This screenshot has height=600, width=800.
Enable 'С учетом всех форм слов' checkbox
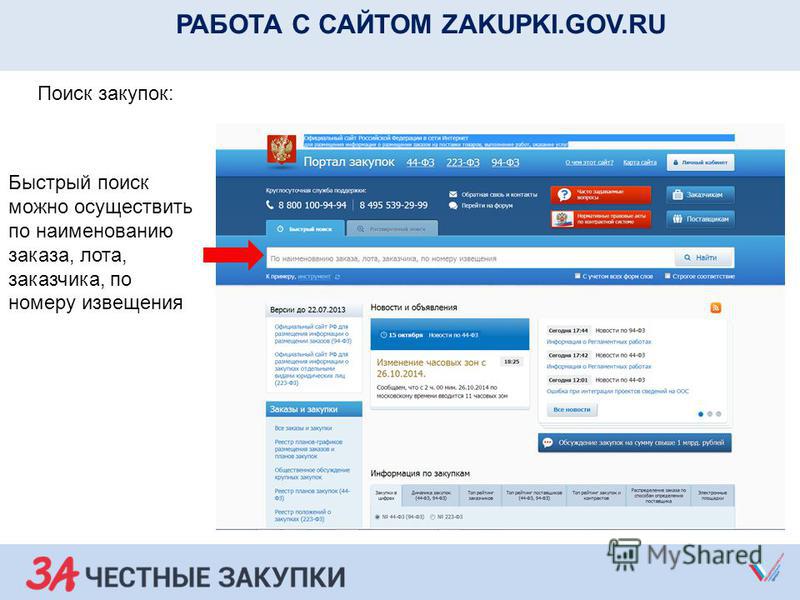(x=578, y=276)
